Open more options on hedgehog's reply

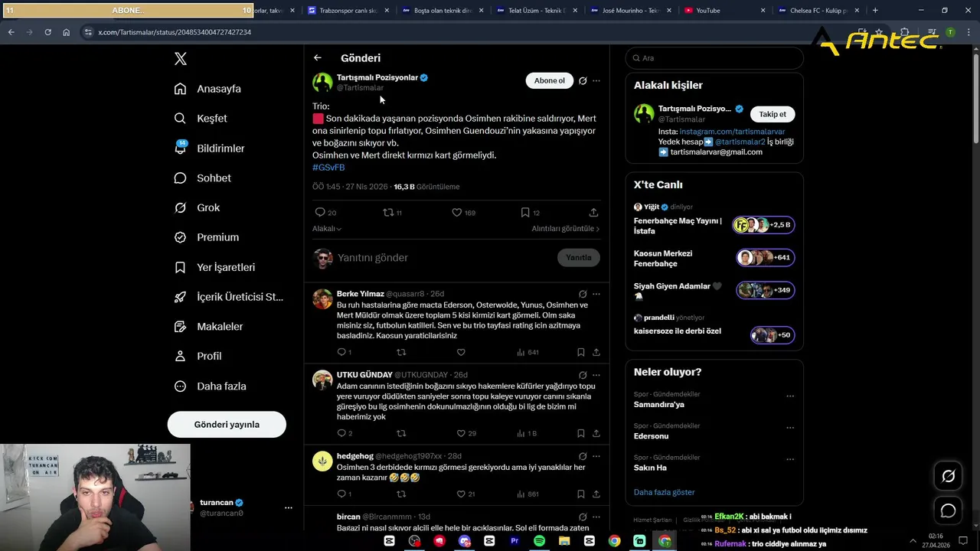pyautogui.click(x=596, y=456)
